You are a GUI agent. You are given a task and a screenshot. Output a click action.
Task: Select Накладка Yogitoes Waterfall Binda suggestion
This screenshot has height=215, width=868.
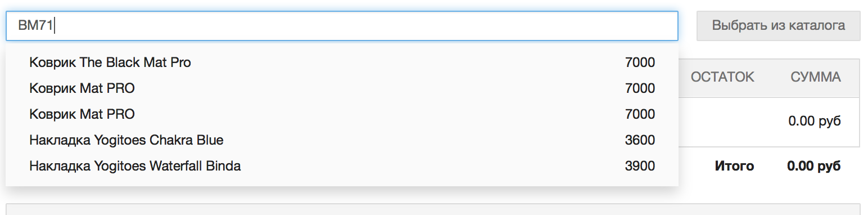point(342,166)
